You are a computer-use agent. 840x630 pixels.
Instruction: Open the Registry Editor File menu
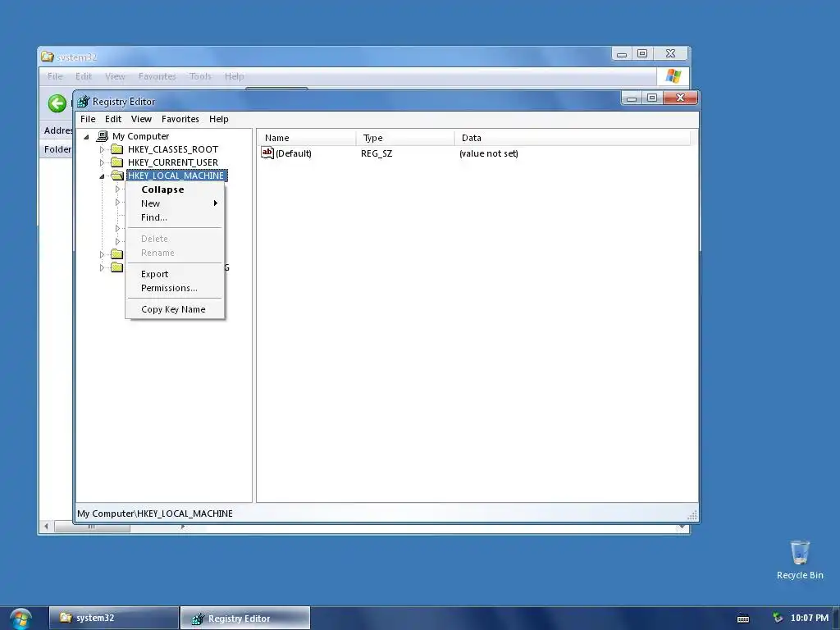tap(88, 119)
